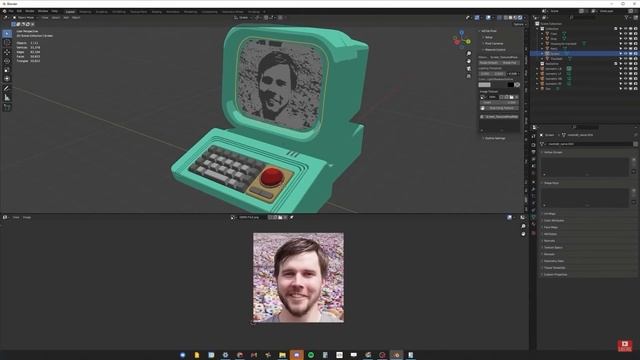The width and height of the screenshot is (640, 360).
Task: Add a new shape key with plus
Action: click(634, 191)
